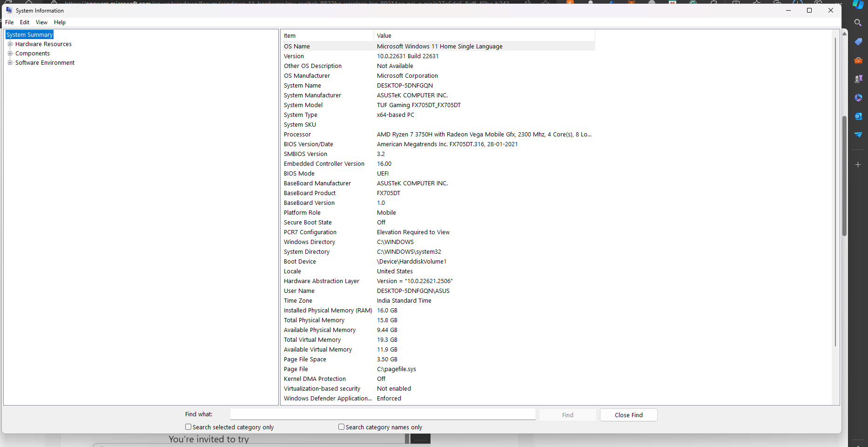Viewport: 868px width, 447px height.
Task: Open the MetaMask extension icon
Action: click(631, 3)
